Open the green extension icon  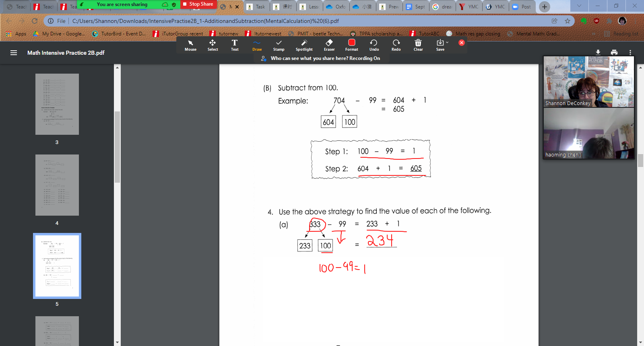pyautogui.click(x=584, y=21)
